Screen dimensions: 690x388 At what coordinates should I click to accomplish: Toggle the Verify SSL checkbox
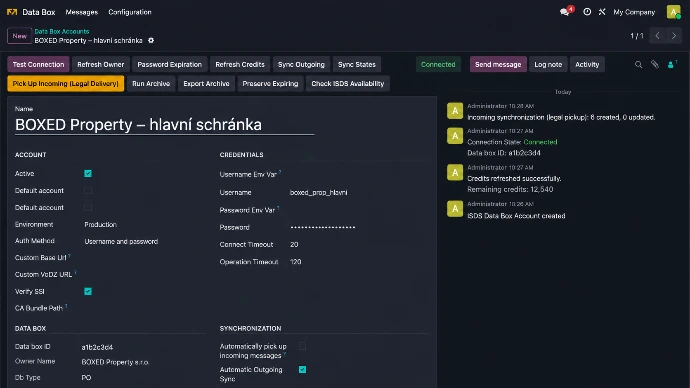click(88, 291)
